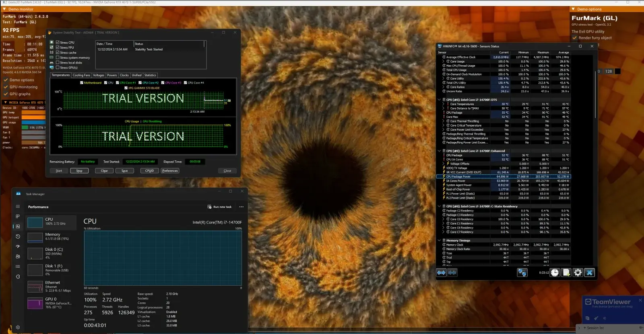This screenshot has width=644, height=334.
Task: Uncheck Stress CPU in AIDA64
Action: [58, 42]
